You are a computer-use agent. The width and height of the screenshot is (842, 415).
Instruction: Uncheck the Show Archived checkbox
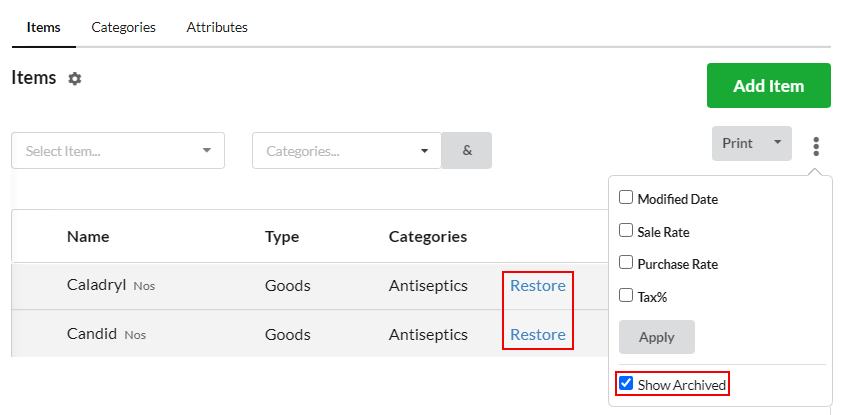point(626,383)
